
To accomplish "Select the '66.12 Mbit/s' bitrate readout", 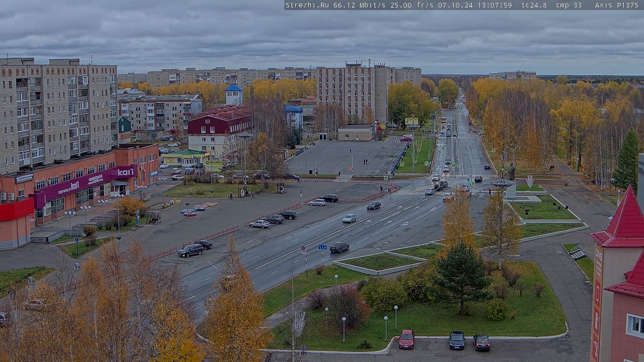I will (359, 5).
